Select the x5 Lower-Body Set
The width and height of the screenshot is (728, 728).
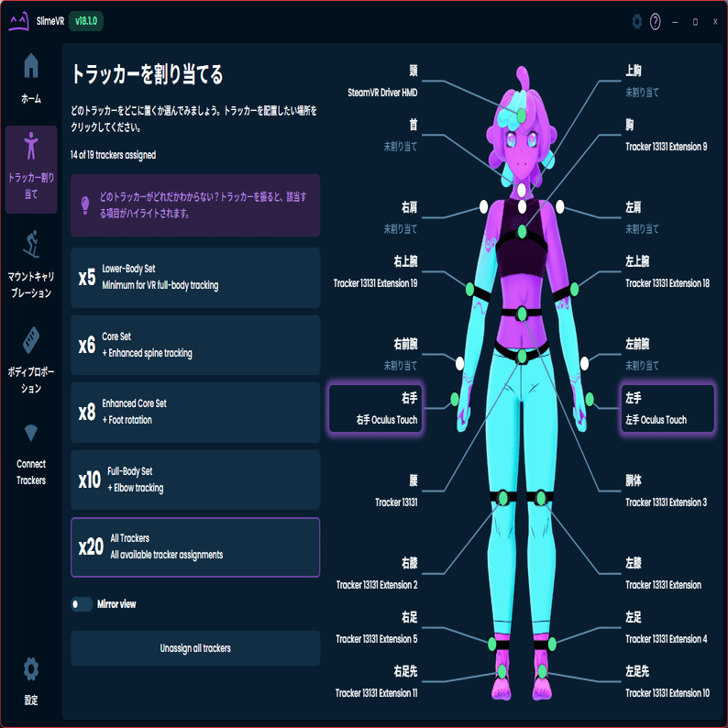tap(195, 278)
